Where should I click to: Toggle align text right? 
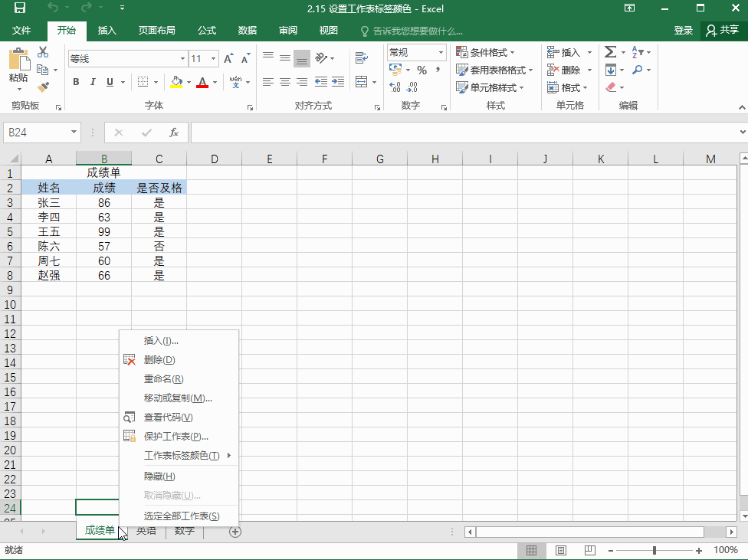301,82
